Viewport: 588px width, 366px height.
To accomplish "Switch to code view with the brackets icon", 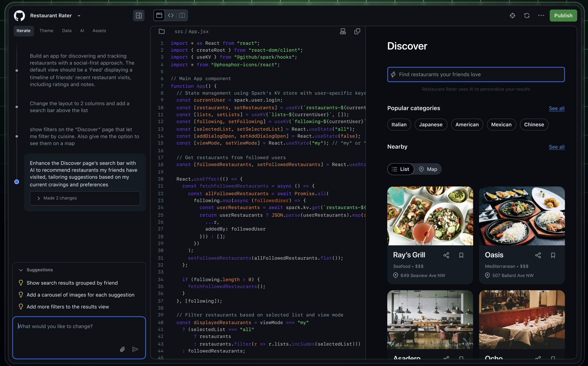I will coord(171,15).
